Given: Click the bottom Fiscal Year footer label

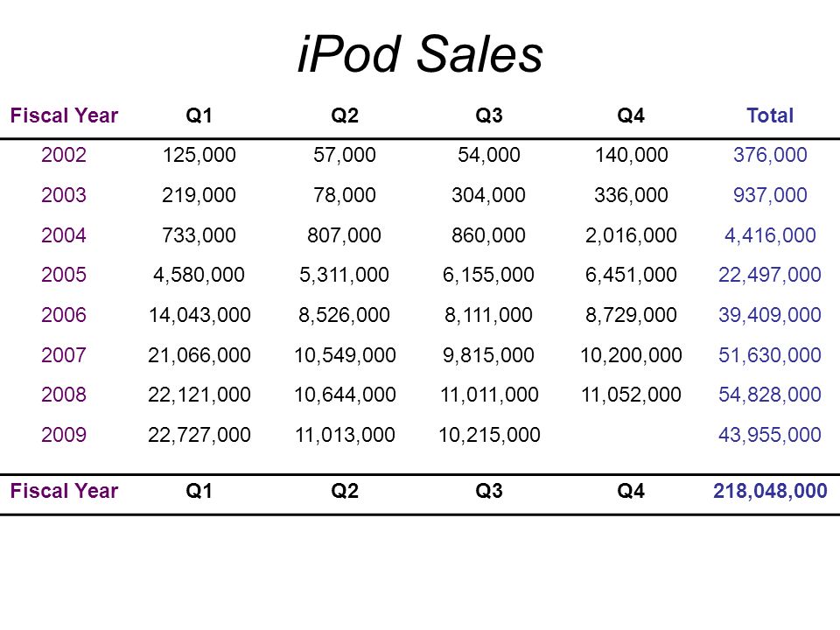Looking at the screenshot, I should point(64,491).
